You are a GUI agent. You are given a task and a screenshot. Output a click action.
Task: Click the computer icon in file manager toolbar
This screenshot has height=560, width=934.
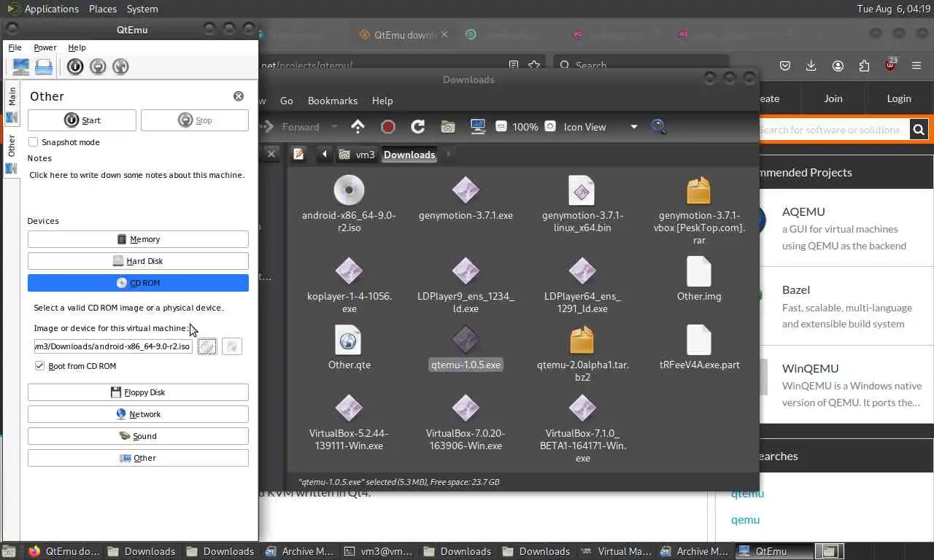[478, 127]
